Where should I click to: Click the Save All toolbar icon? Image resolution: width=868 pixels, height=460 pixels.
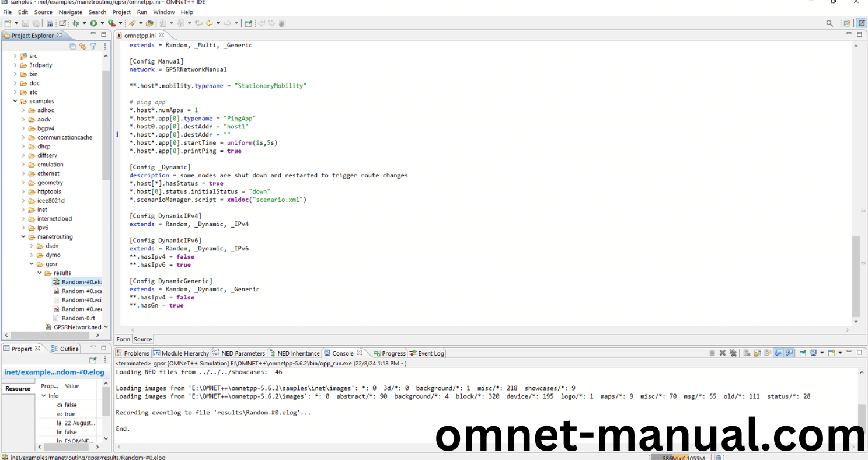tap(36, 23)
